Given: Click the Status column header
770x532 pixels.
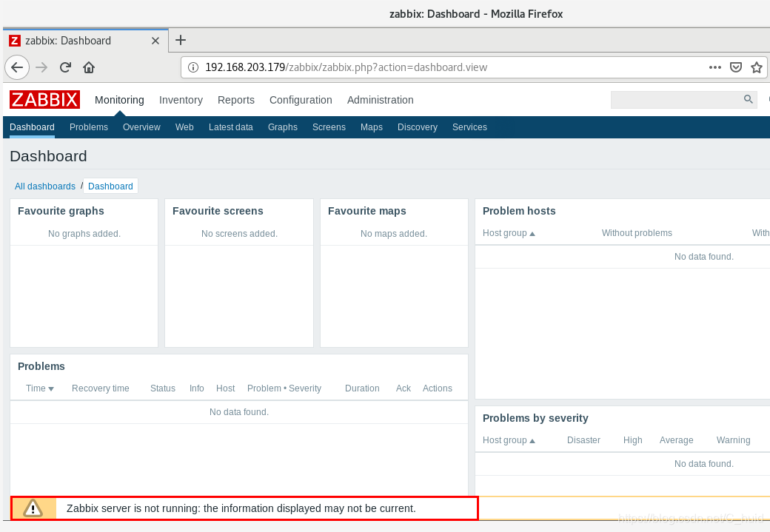Looking at the screenshot, I should (x=163, y=388).
